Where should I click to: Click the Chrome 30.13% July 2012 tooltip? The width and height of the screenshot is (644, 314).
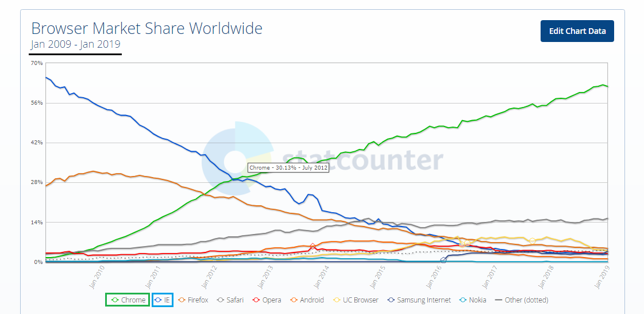[288, 168]
